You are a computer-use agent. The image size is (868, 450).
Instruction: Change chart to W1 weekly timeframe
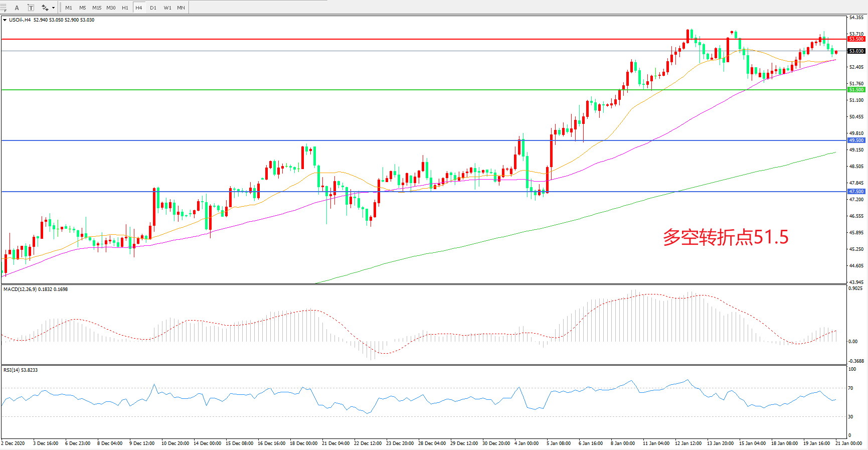tap(167, 8)
